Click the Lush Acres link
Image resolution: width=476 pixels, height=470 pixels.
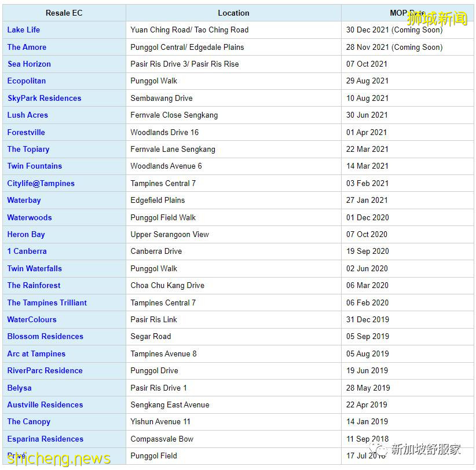point(28,115)
